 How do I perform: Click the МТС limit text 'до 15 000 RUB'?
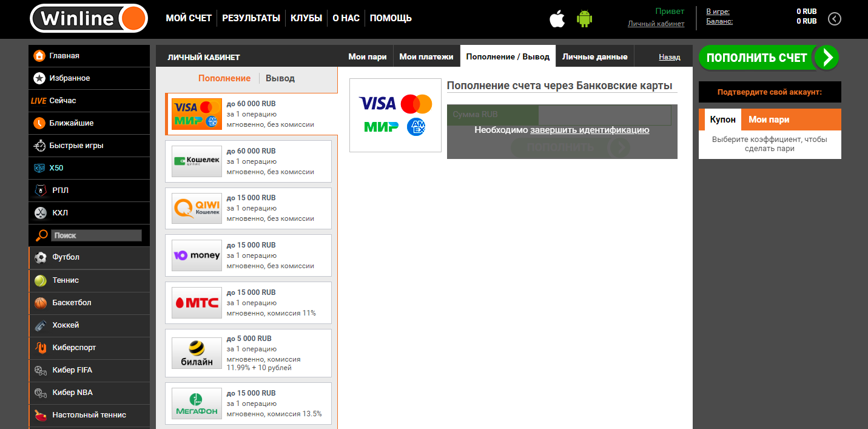pos(251,292)
